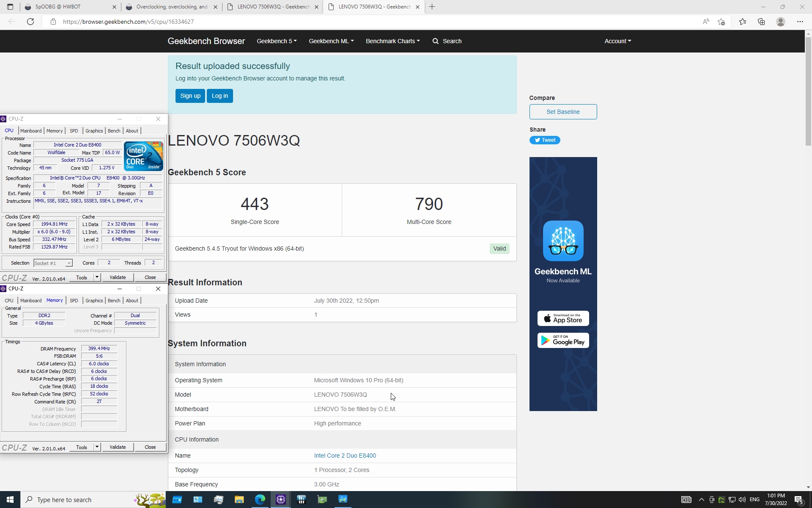Click the Core Speed 1994.81 MHz value
The width and height of the screenshot is (812, 508).
click(54, 224)
